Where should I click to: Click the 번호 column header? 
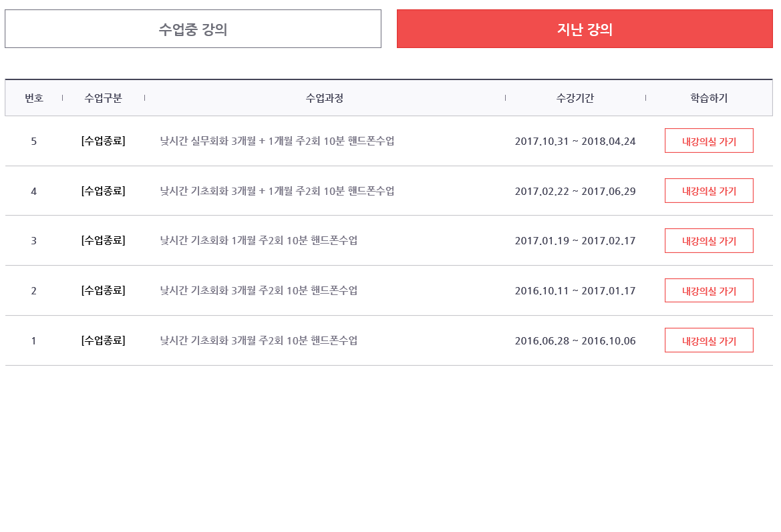pos(34,98)
